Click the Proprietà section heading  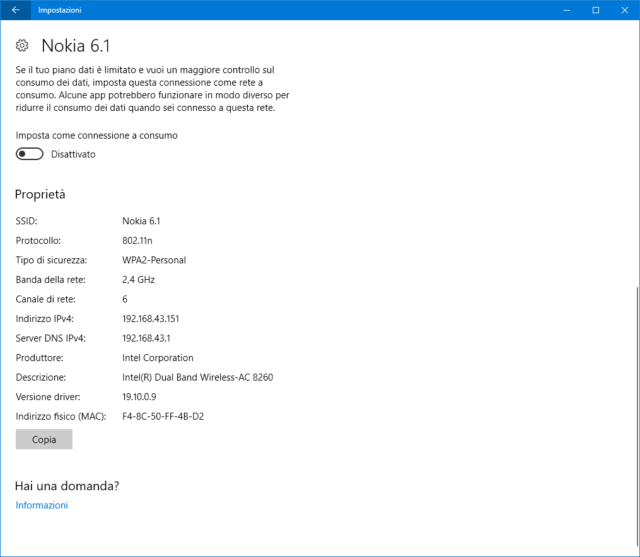(40, 194)
